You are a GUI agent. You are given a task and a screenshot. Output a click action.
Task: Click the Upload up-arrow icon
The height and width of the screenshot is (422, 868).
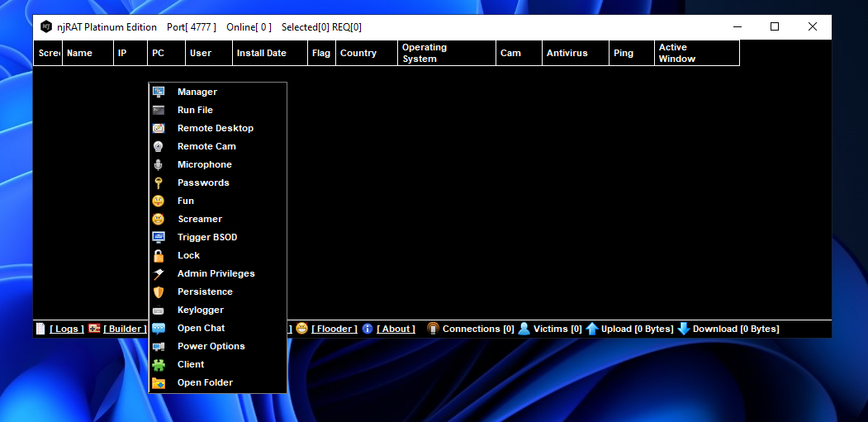point(592,329)
